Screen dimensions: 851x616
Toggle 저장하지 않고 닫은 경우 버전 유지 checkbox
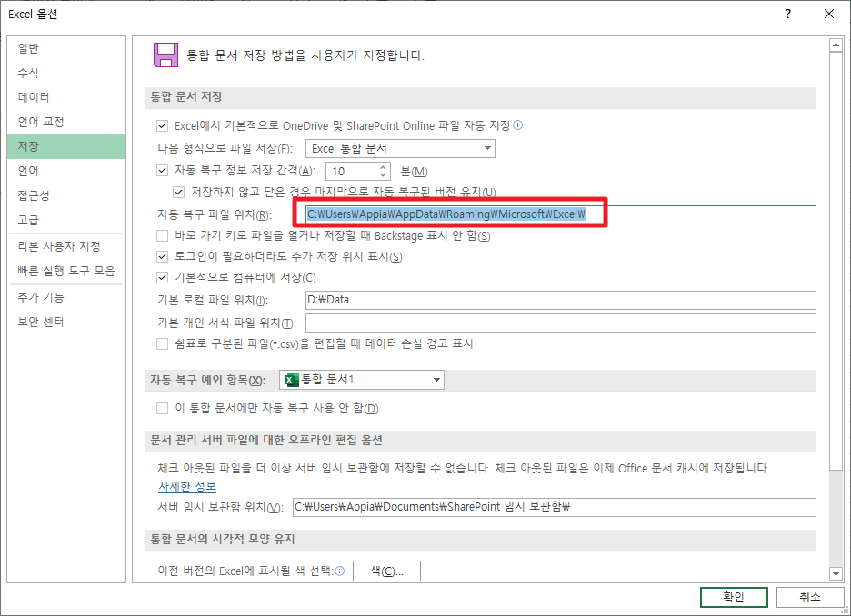point(178,192)
